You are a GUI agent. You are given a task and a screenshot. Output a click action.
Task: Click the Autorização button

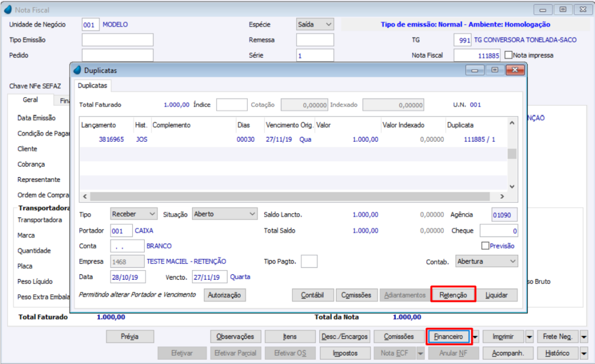click(224, 295)
